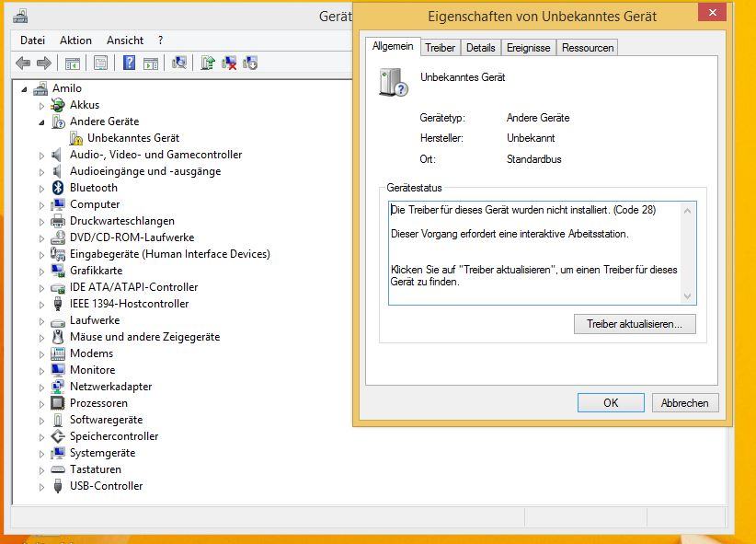The height and width of the screenshot is (544, 756).
Task: Expand Audio-, Video- und Gamecontroller
Action: click(41, 156)
